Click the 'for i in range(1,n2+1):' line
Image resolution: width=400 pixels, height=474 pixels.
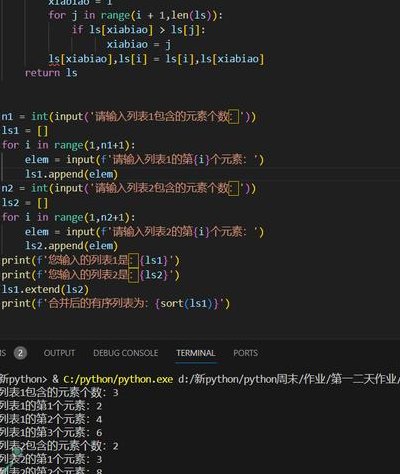(68, 217)
